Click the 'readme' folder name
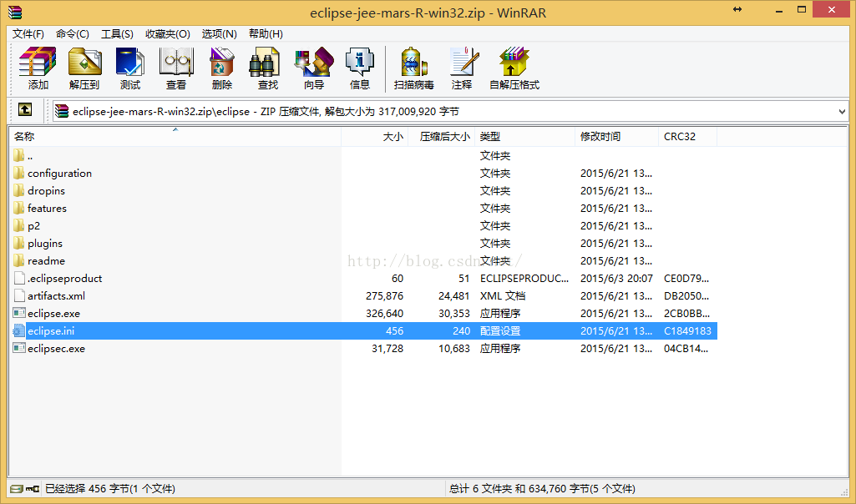856x504 pixels. (x=47, y=260)
